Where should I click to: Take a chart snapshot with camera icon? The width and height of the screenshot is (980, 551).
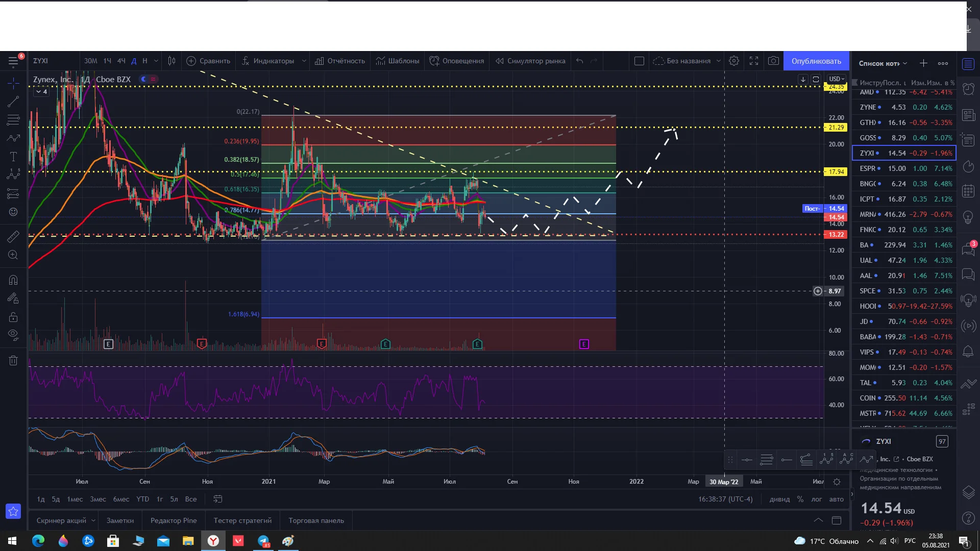click(x=774, y=61)
